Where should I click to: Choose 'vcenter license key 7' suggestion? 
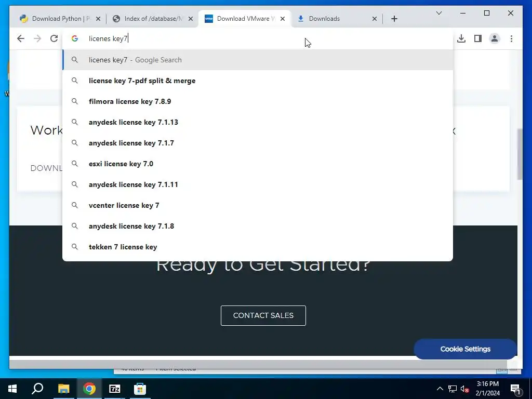coord(258,205)
